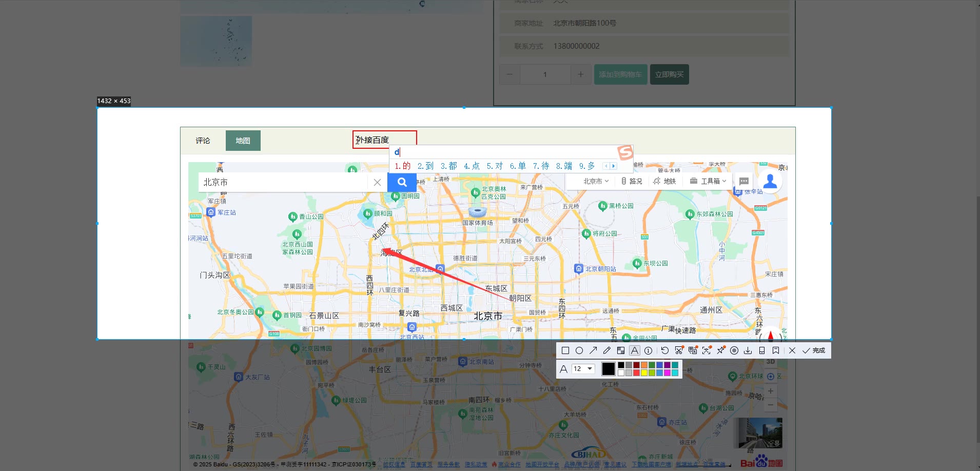This screenshot has width=980, height=471.
Task: Click the blue map search button
Action: (x=402, y=182)
